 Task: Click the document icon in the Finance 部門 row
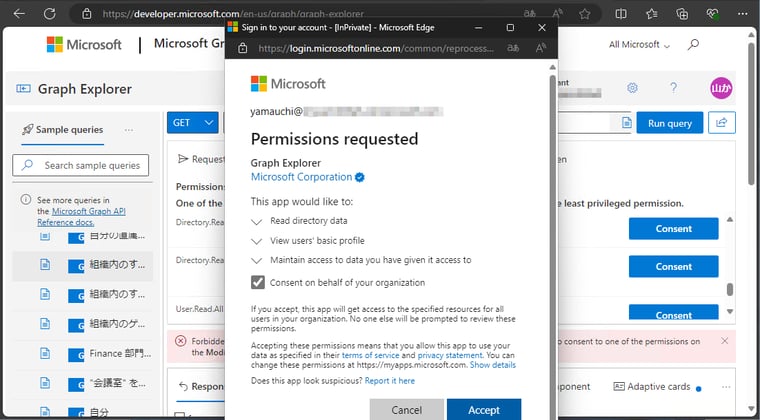(45, 353)
